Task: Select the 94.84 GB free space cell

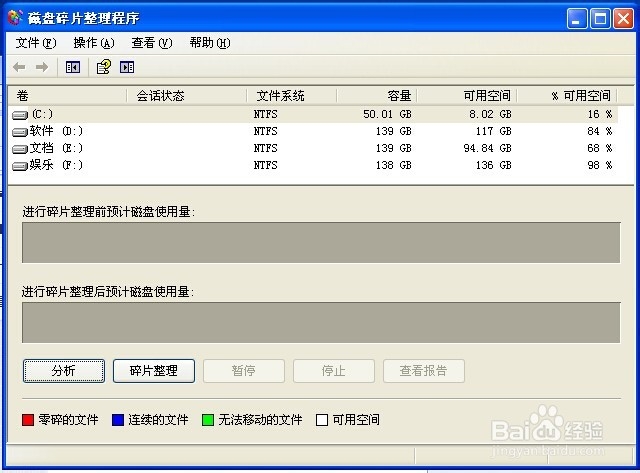Action: click(487, 148)
